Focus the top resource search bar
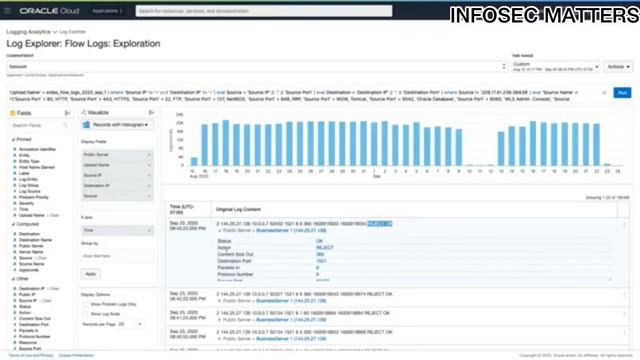Image resolution: width=640 pixels, height=360 pixels. pyautogui.click(x=264, y=11)
